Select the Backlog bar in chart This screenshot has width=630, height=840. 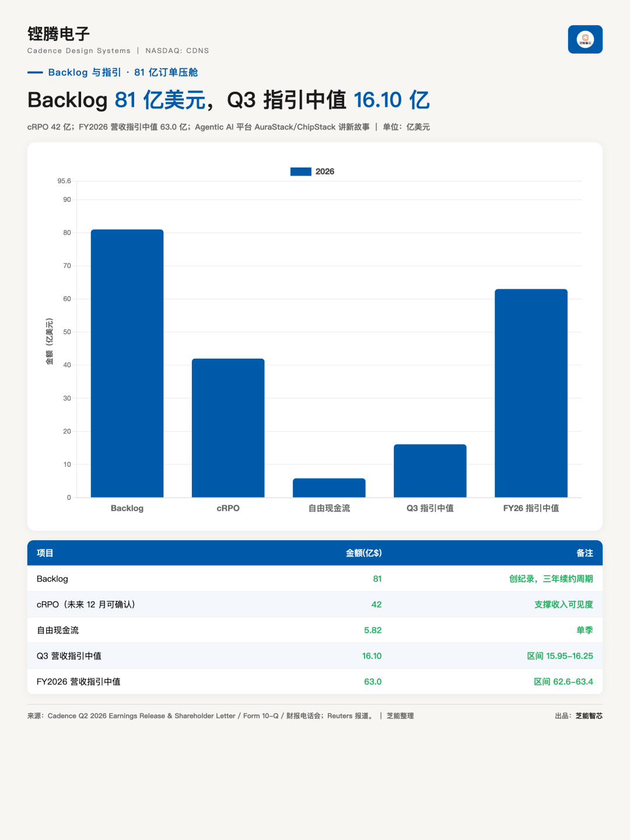pyautogui.click(x=127, y=363)
